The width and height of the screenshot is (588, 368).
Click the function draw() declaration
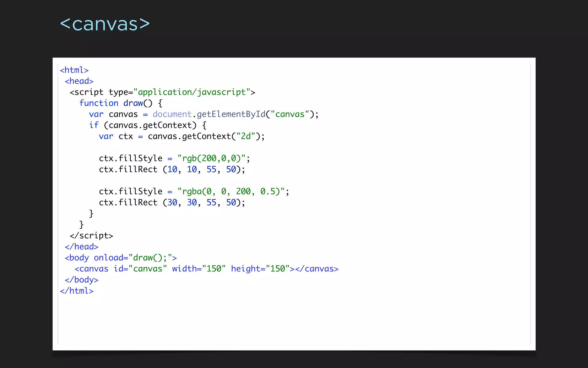coord(121,103)
